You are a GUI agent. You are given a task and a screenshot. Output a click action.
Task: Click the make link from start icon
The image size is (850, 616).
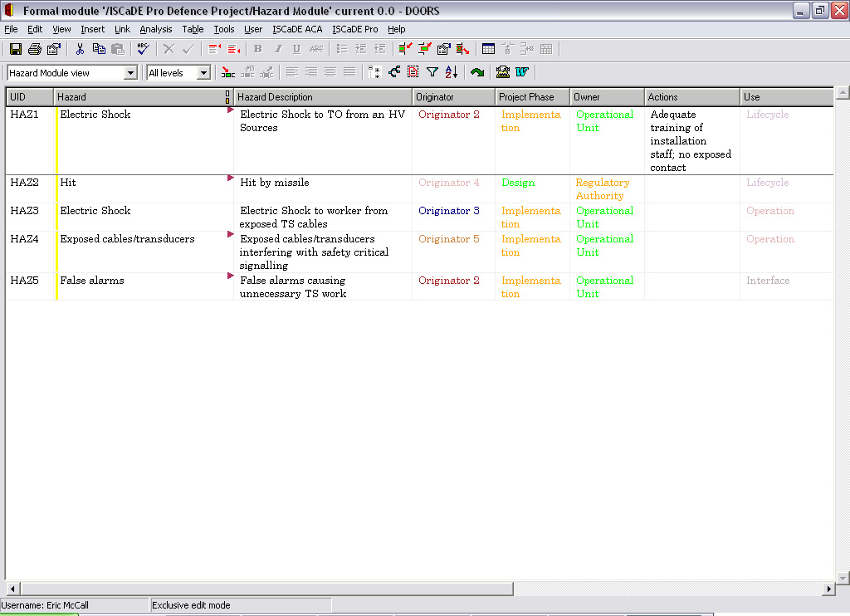(x=424, y=49)
